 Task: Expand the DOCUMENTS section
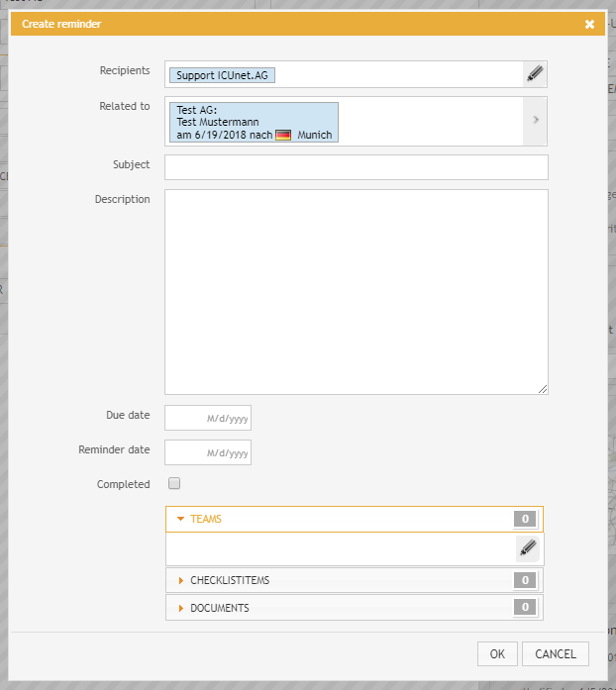[x=219, y=608]
